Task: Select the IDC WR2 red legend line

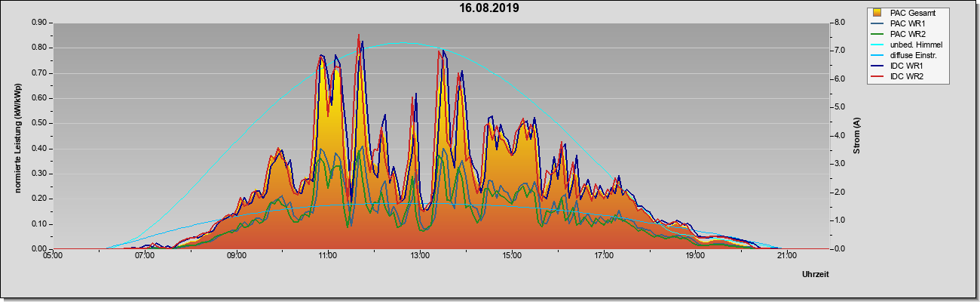Action: click(x=877, y=76)
